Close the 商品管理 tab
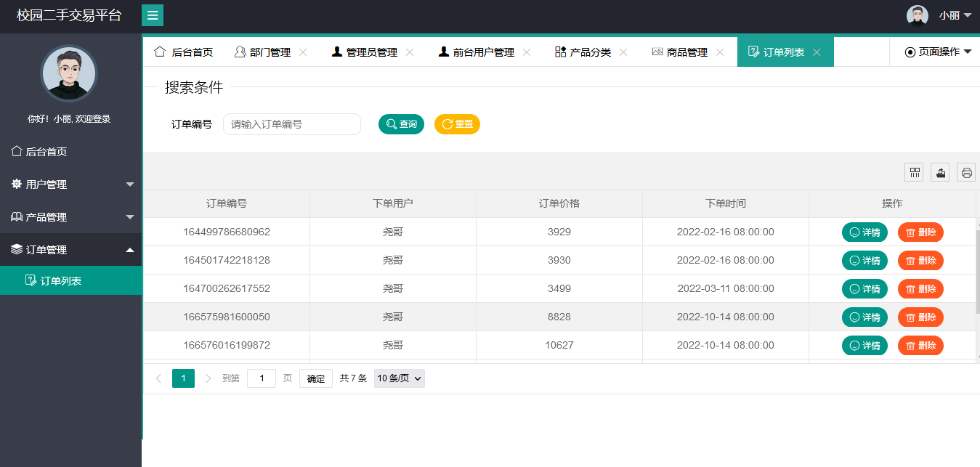This screenshot has width=980, height=467. click(720, 52)
